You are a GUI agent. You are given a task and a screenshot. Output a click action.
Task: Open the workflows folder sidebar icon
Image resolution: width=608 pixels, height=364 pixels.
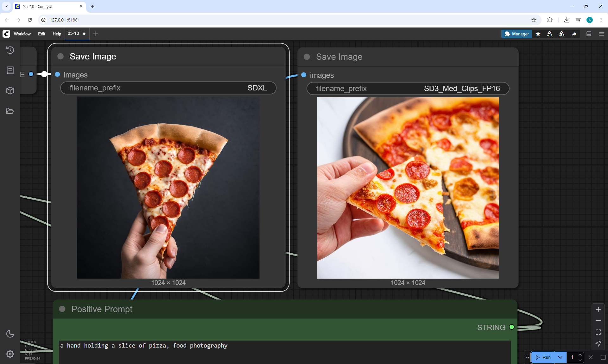pos(10,111)
